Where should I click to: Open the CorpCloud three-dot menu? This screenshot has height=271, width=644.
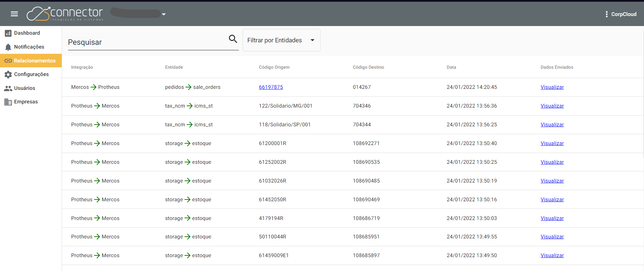pyautogui.click(x=606, y=14)
